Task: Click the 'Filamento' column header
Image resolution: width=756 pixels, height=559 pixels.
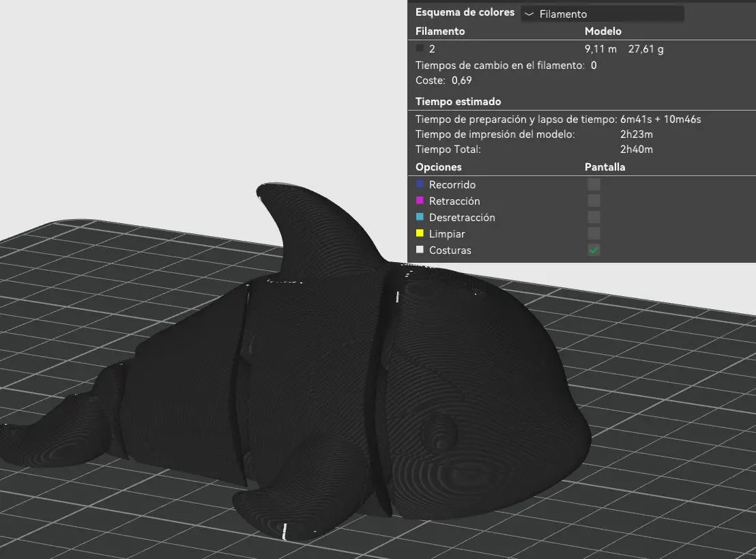Action: point(440,31)
